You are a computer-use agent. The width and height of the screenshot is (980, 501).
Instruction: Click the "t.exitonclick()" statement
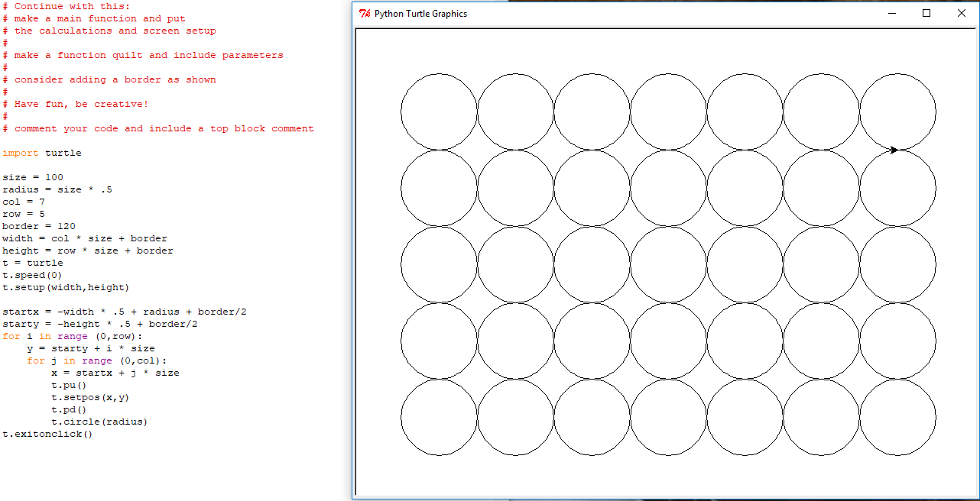47,434
